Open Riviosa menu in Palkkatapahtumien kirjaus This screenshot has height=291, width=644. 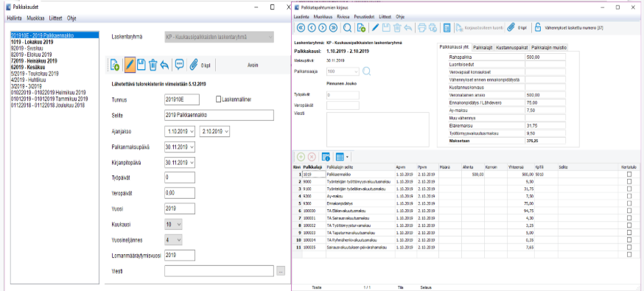(x=343, y=17)
